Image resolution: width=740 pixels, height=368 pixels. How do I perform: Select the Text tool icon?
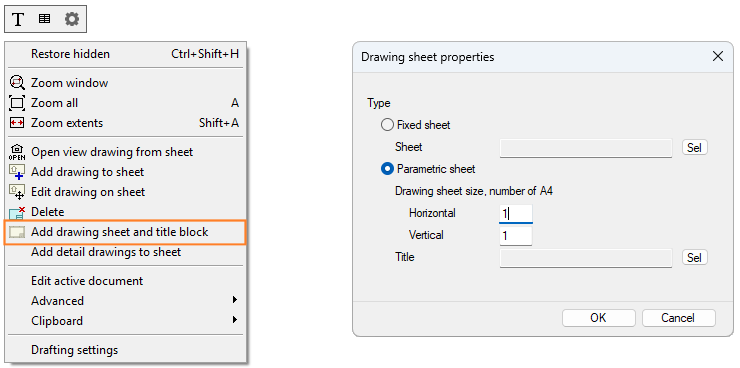click(x=18, y=19)
